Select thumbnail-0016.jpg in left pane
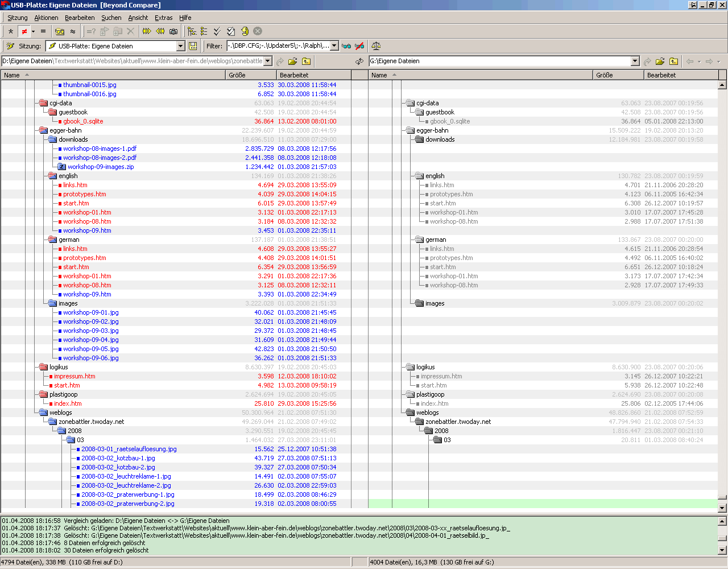728x569 pixels. (90, 94)
